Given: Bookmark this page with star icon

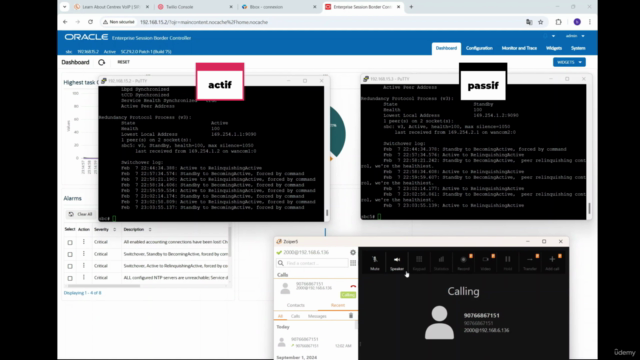Looking at the screenshot, I should point(540,22).
